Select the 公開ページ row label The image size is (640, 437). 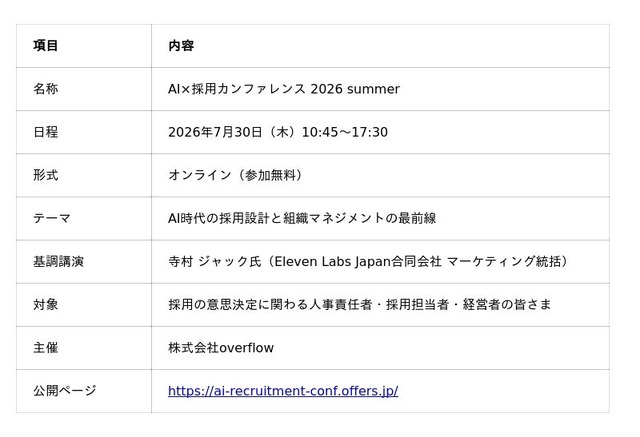[x=64, y=391]
